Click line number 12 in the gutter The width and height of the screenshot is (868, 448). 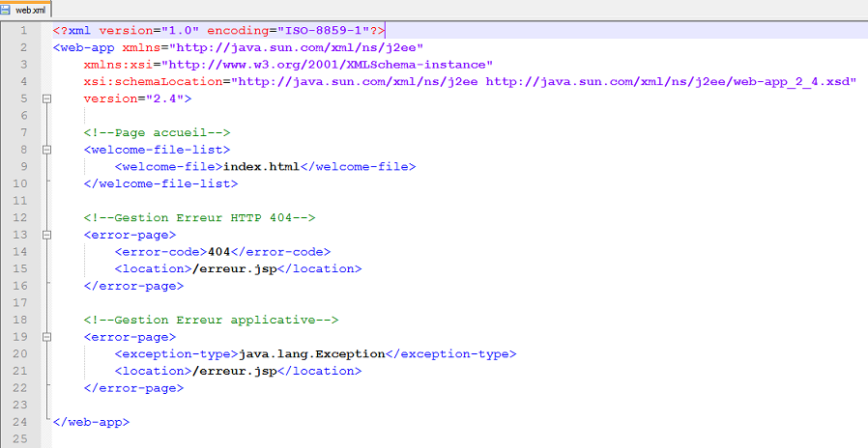[x=19, y=218]
